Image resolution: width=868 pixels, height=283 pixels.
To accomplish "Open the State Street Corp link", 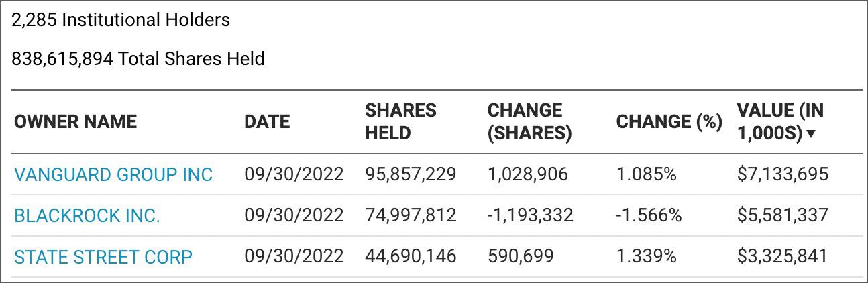I will 103,257.
